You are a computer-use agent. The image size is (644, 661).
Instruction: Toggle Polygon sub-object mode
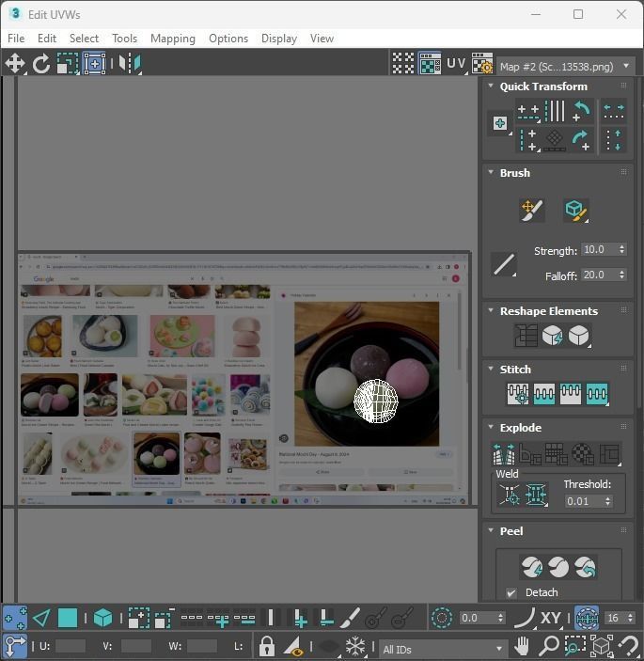tap(68, 619)
